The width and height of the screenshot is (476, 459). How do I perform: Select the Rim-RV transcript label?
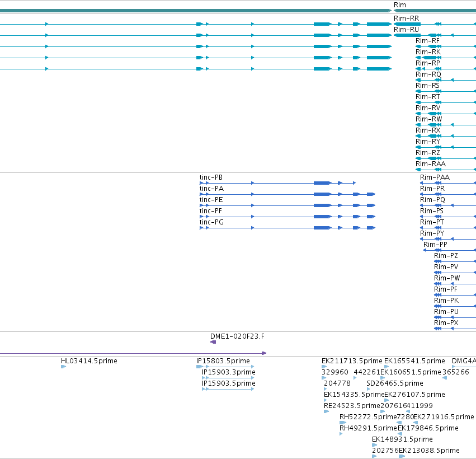click(x=428, y=108)
